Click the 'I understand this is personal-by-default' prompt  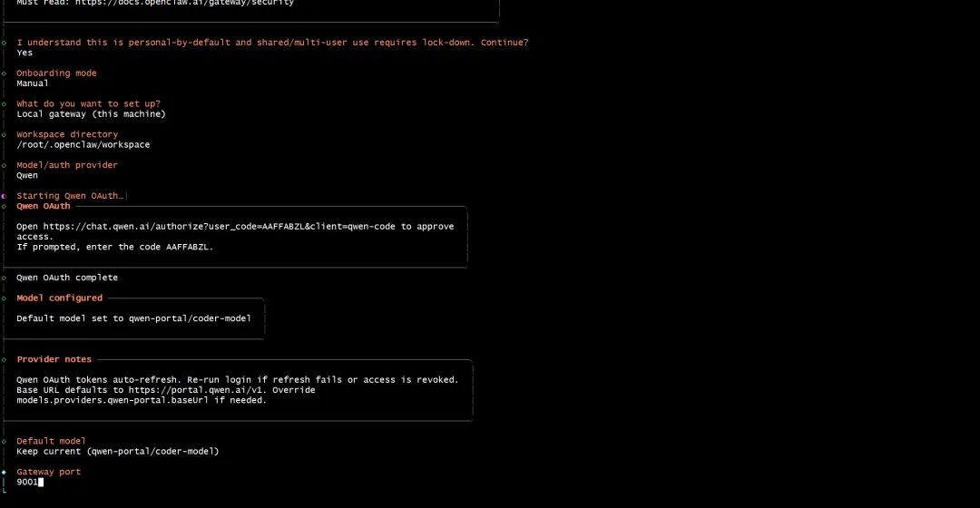coord(272,43)
